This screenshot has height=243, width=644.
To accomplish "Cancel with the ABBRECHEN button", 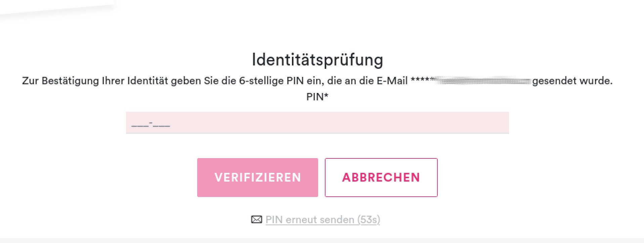I will (x=381, y=178).
